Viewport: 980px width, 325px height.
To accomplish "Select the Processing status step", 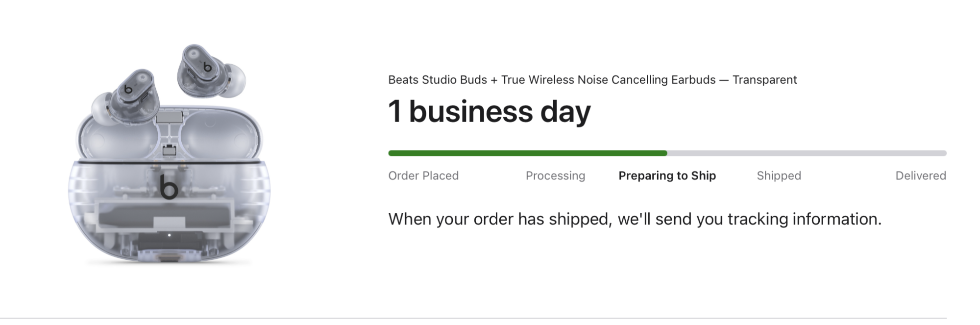I will 555,175.
